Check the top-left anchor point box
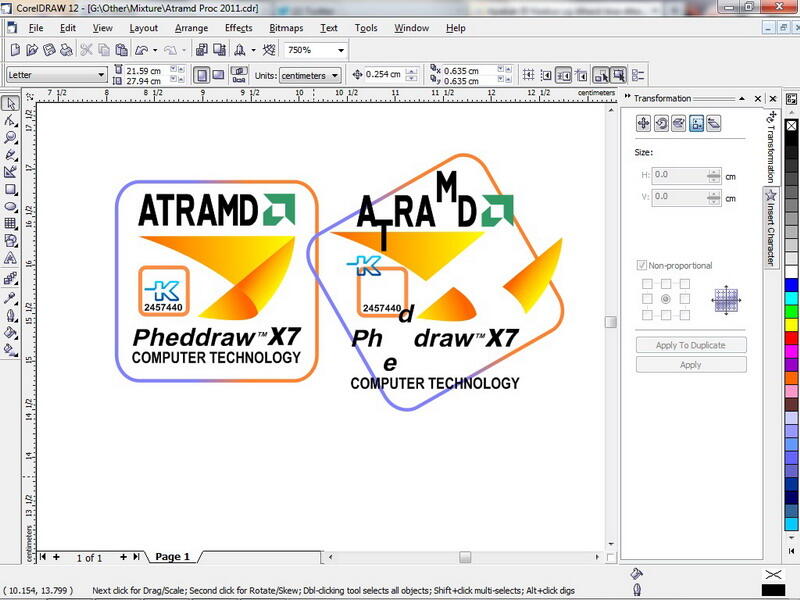 coord(647,284)
